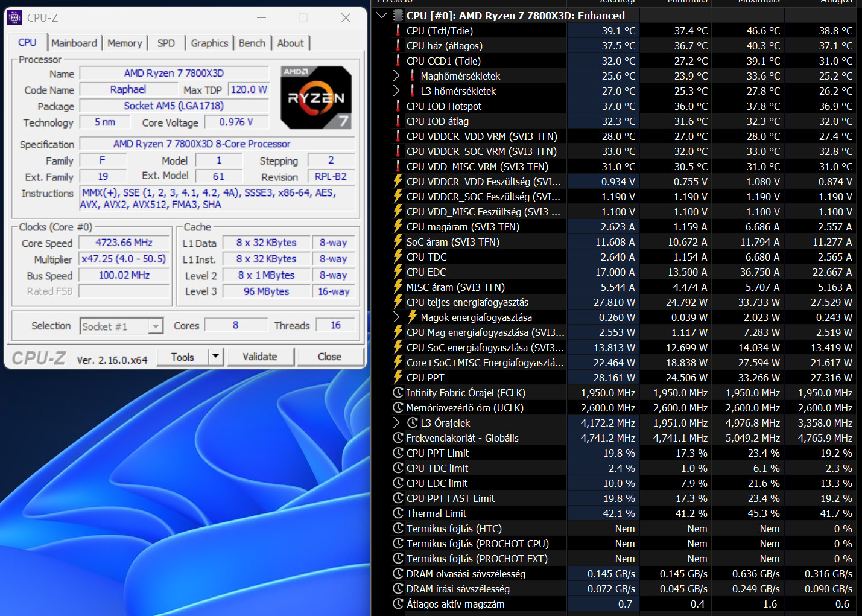
Task: Click the CPU-Z title bar app icon
Action: pyautogui.click(x=14, y=17)
